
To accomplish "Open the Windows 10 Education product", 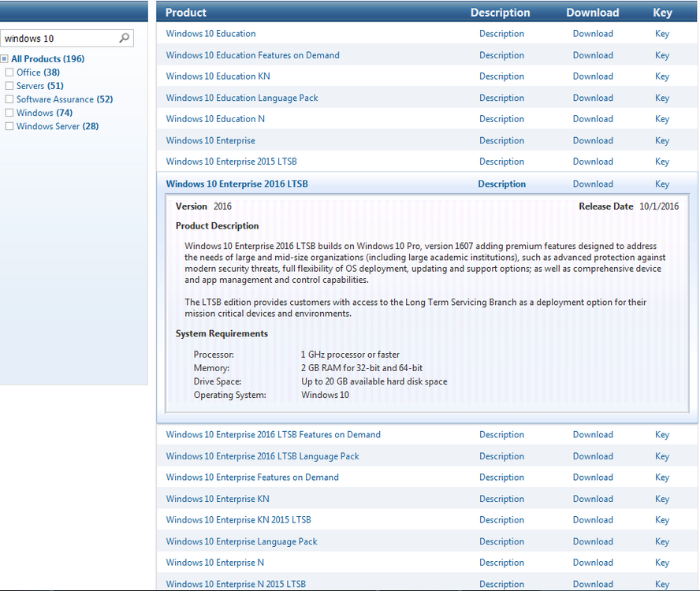I will (x=210, y=33).
